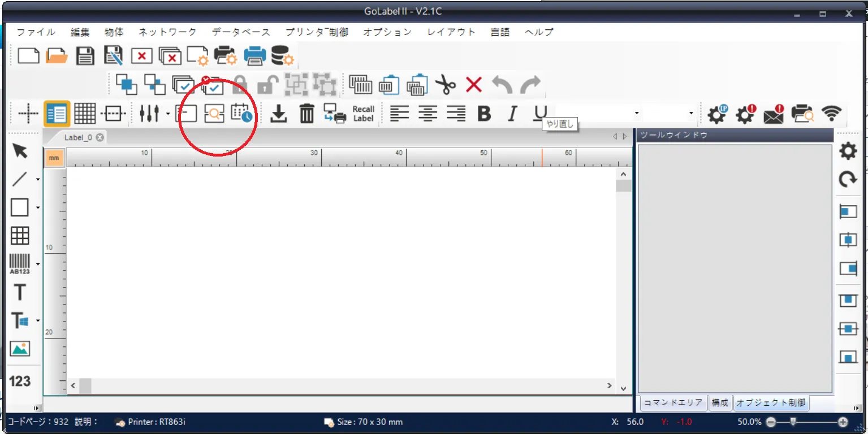Click the Recall Label button
The image size is (868, 434).
point(364,114)
